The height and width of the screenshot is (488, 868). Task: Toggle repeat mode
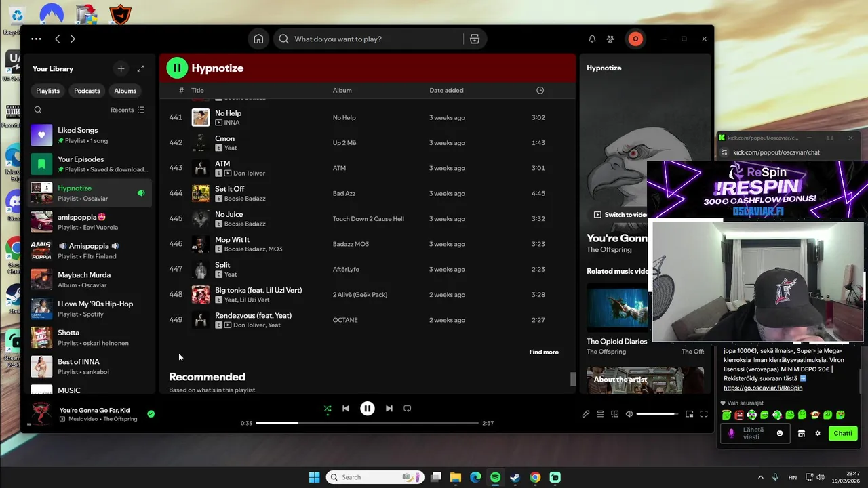[408, 409]
